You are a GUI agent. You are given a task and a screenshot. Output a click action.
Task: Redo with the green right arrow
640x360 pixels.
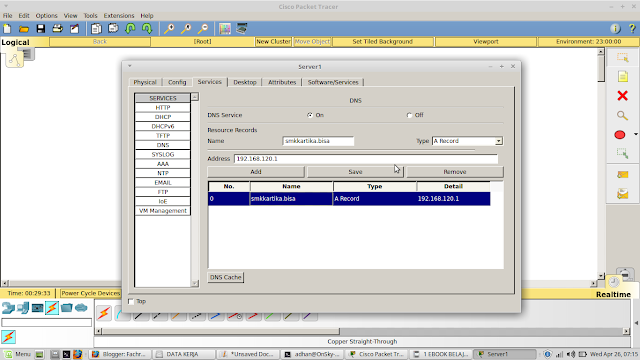147,29
